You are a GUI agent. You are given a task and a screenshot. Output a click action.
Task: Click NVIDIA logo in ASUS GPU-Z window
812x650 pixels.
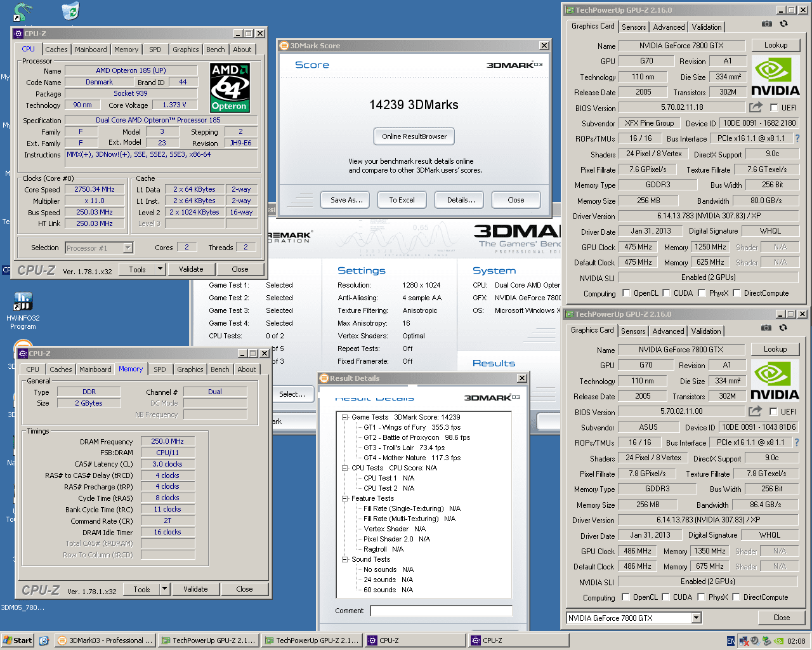click(x=775, y=380)
